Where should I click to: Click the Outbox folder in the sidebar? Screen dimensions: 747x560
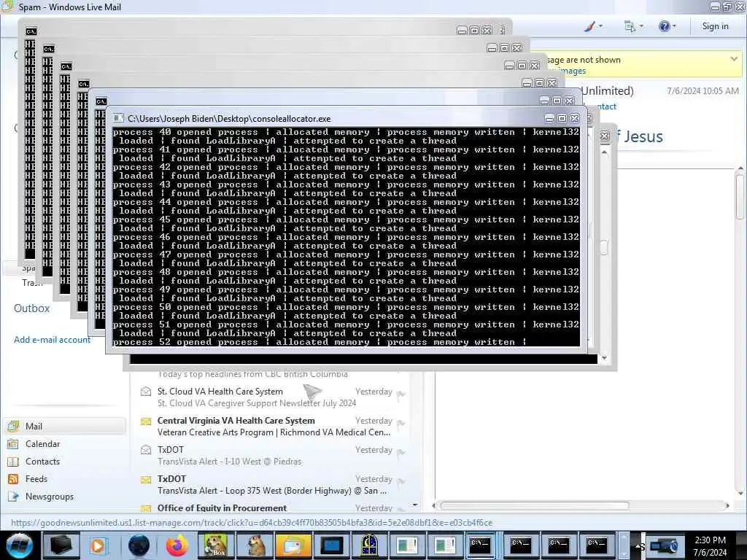tap(31, 308)
